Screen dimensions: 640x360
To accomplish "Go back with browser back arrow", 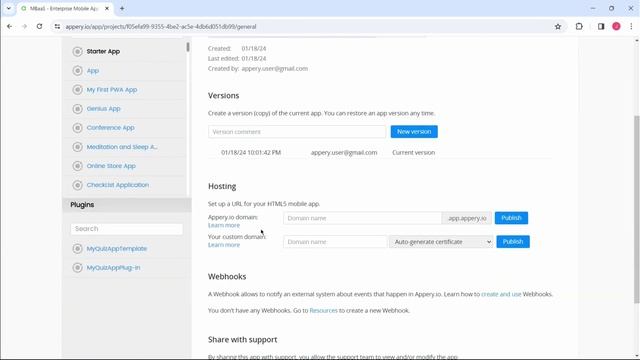I will pos(9,27).
